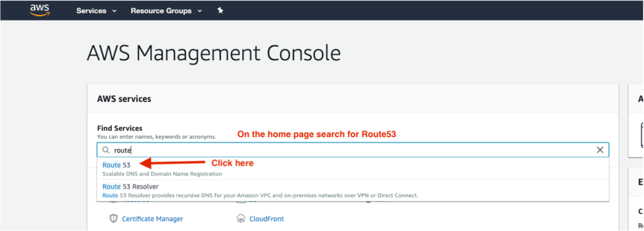Click the Route 53 Resolver description text
The image size is (644, 231).
click(260, 195)
